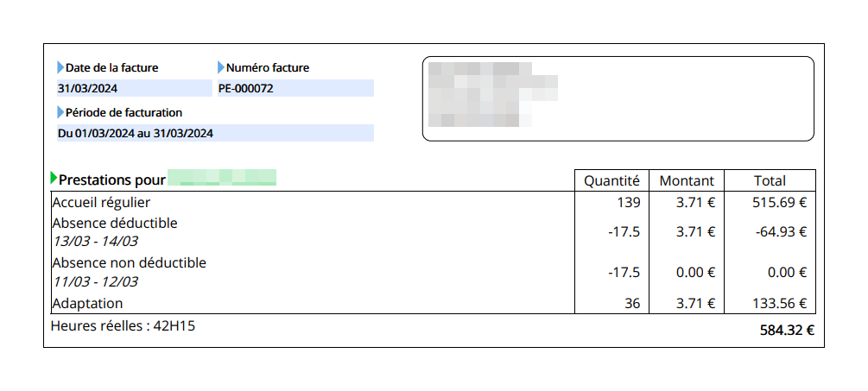Click the Total column header
868x391 pixels.
pos(770,181)
